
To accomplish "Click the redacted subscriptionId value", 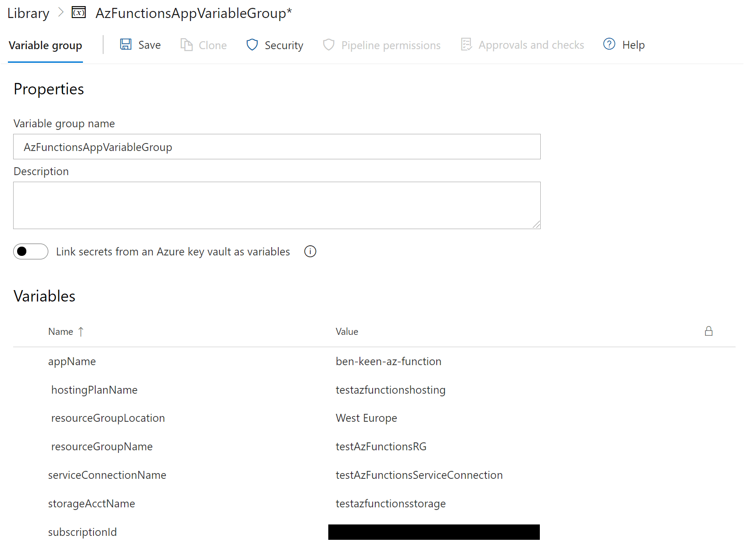I will pyautogui.click(x=434, y=532).
